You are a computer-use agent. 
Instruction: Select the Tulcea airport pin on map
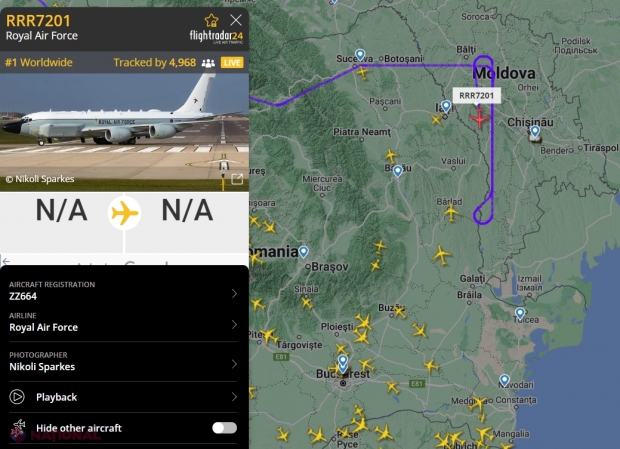click(520, 313)
